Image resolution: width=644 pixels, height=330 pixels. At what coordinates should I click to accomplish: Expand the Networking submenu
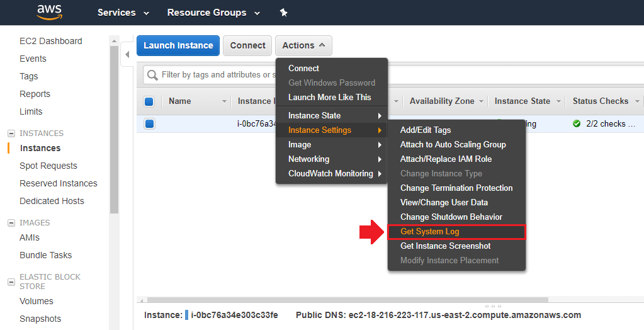pos(332,159)
